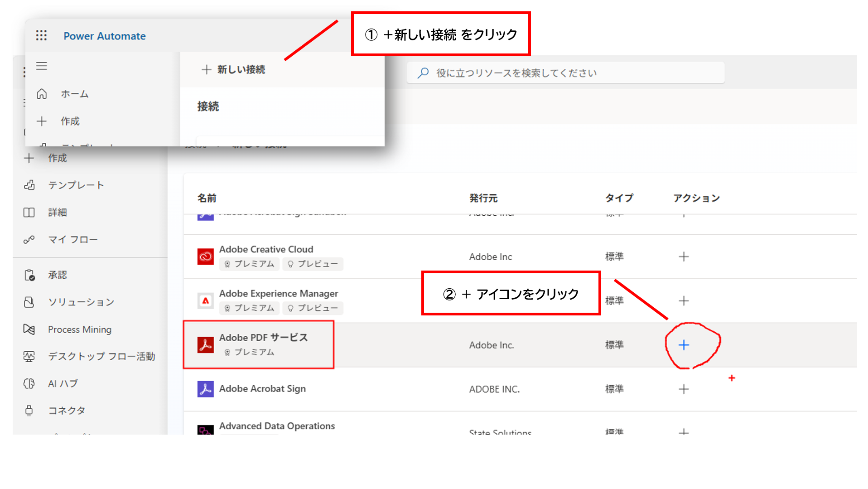Click the Adobe Experience Manager logo icon
The image size is (868, 489).
coord(205,300)
